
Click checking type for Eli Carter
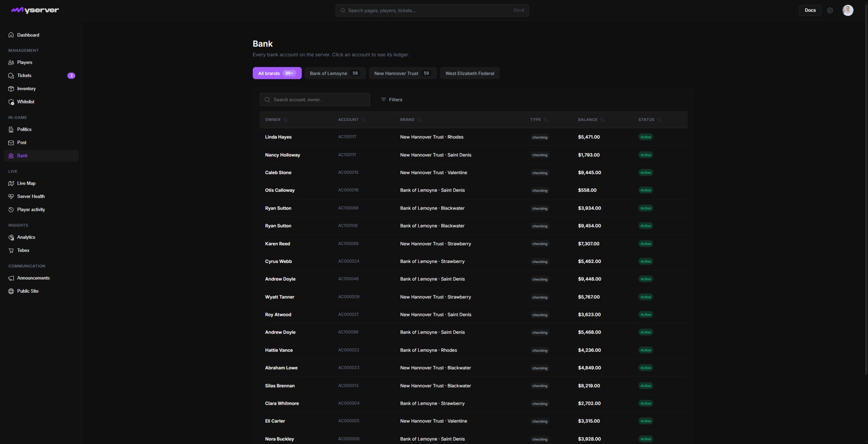pyautogui.click(x=540, y=421)
